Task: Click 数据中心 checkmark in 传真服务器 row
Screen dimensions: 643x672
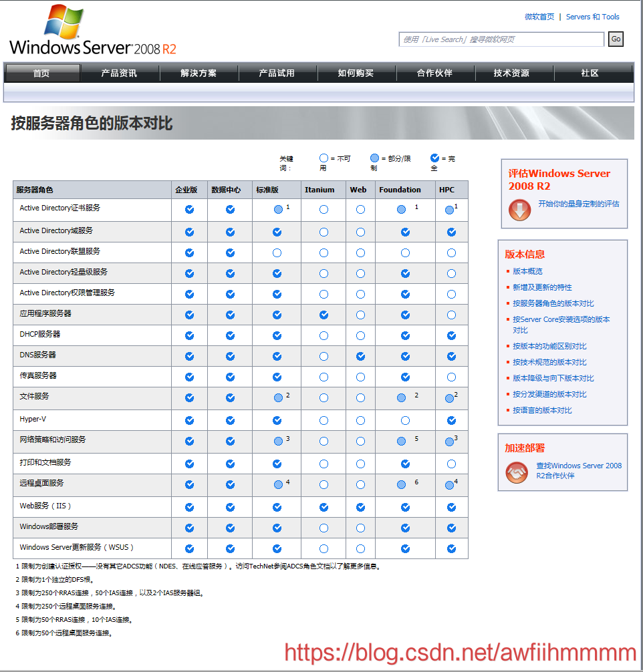Action: 231,377
